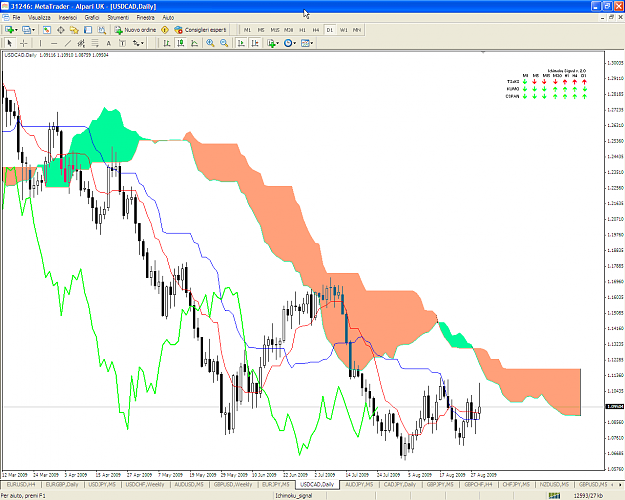Open the Strategy Tester icon
The image size is (625, 500).
coord(102,30)
